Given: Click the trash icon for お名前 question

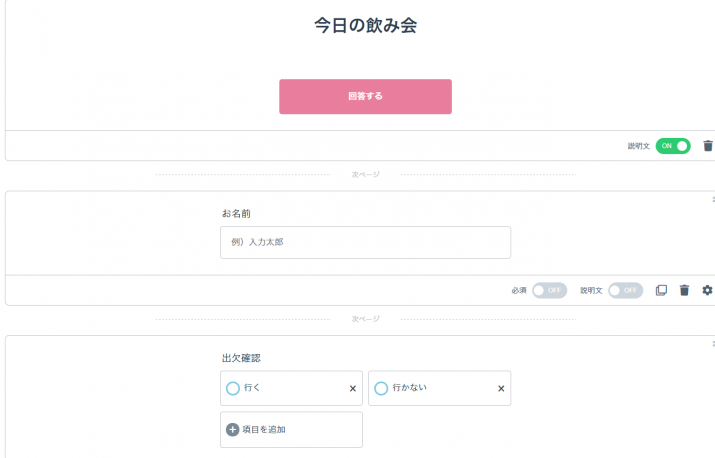Looking at the screenshot, I should [685, 290].
